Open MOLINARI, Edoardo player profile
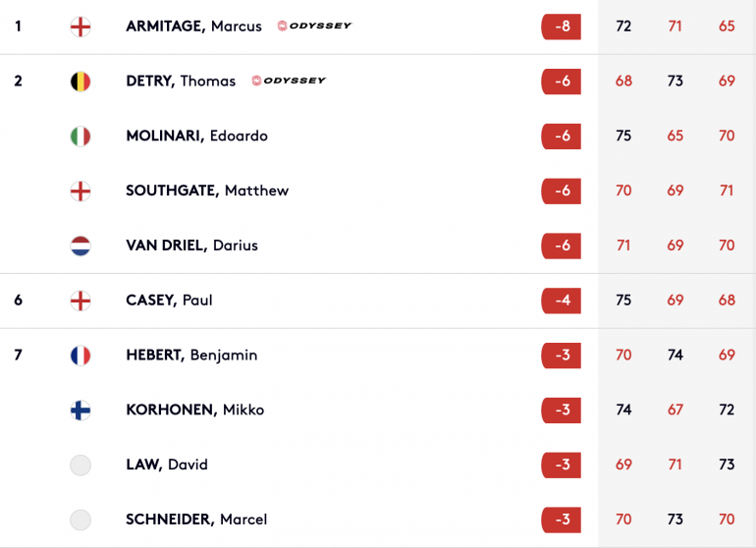Screen dimensions: 756x548 click(x=196, y=136)
